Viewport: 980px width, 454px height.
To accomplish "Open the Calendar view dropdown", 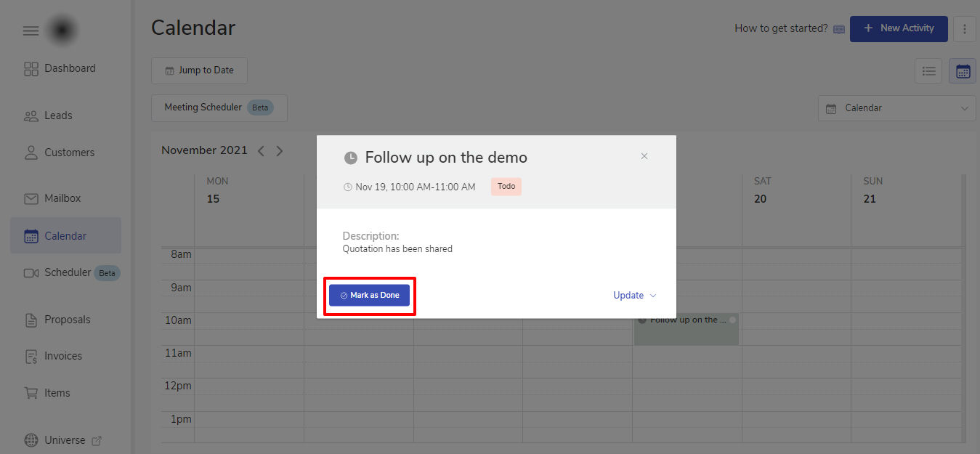I will click(896, 108).
